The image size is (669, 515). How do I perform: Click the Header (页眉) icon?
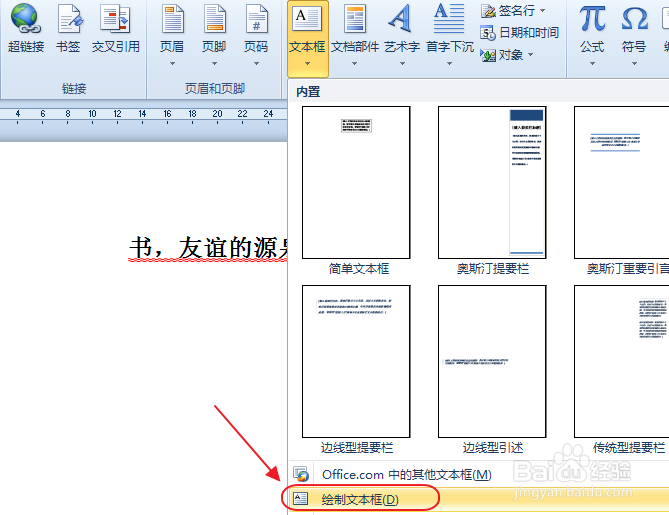point(172,19)
